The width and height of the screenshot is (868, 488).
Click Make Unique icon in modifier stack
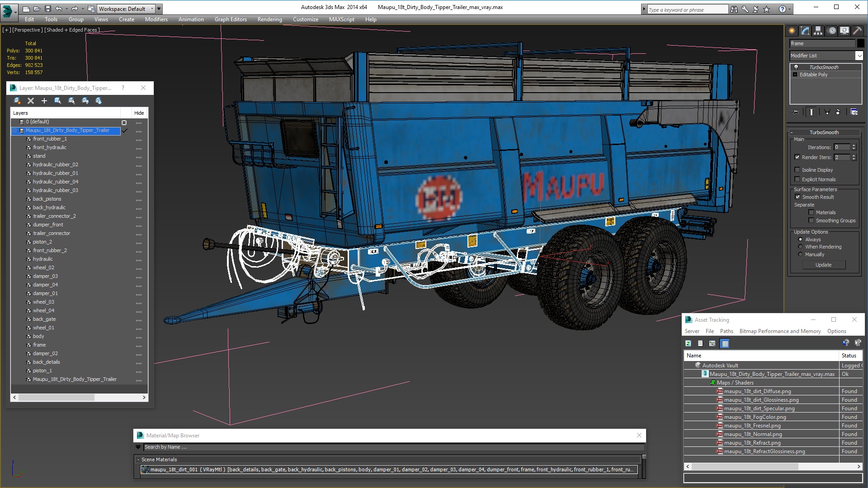click(827, 112)
